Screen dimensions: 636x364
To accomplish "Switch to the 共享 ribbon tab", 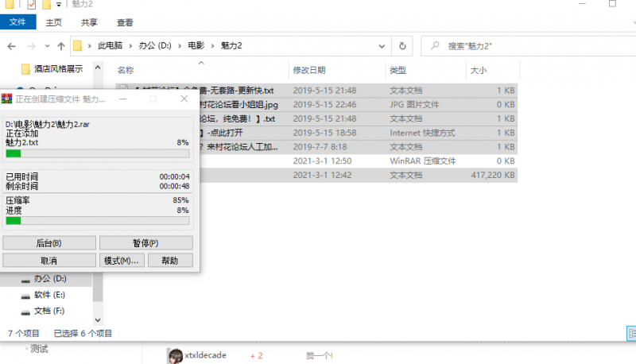I will 90,23.
